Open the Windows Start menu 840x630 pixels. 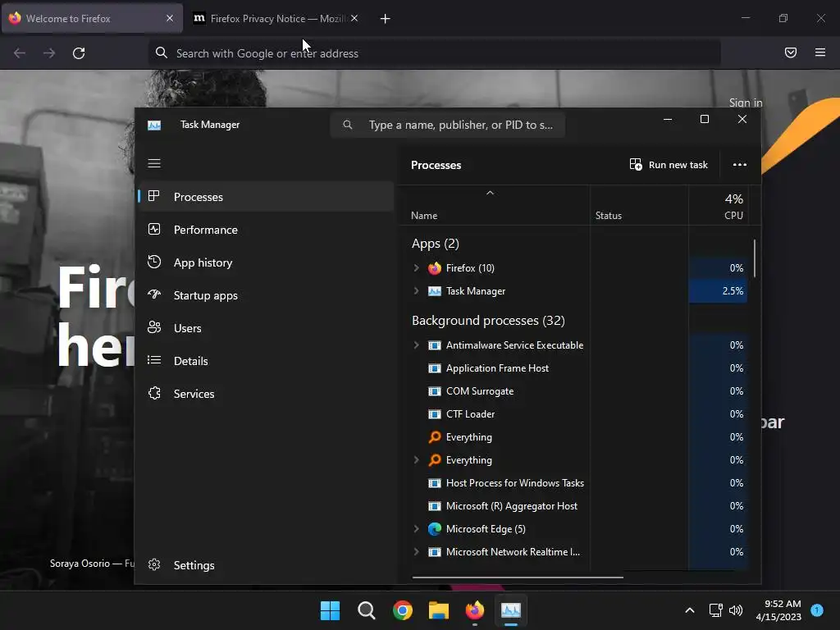coord(330,610)
